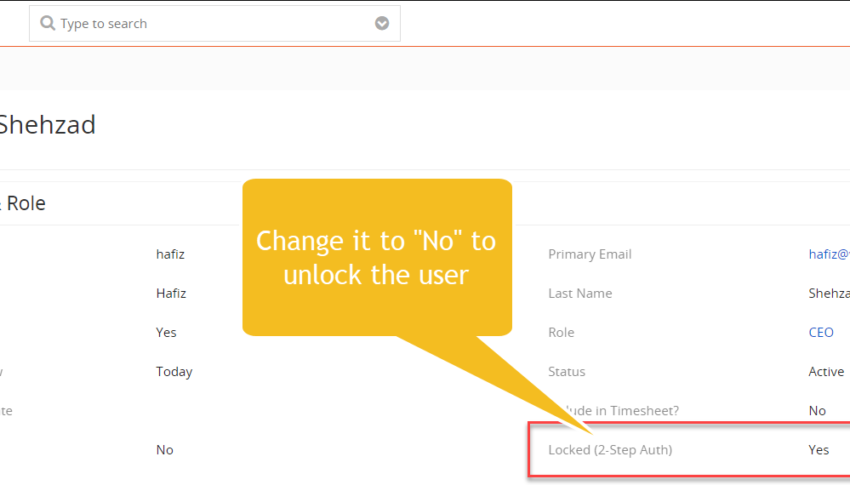
Task: Click the Last Name Shehzad value
Action: 829,293
